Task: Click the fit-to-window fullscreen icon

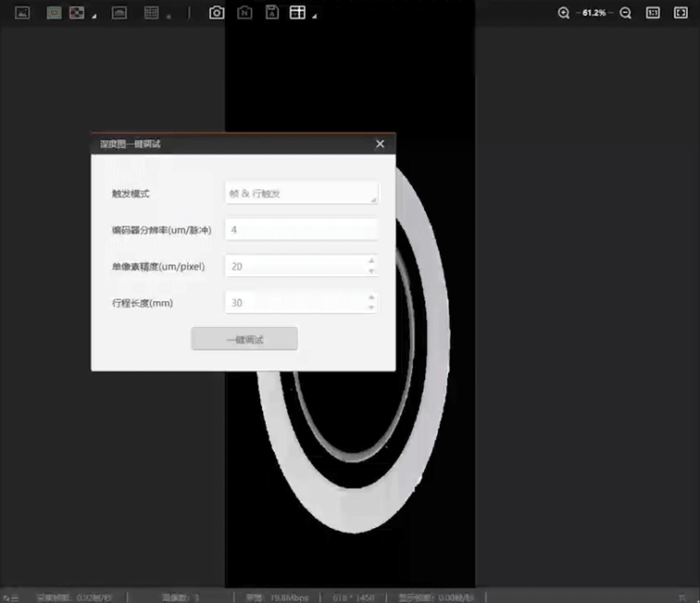Action: pos(681,13)
